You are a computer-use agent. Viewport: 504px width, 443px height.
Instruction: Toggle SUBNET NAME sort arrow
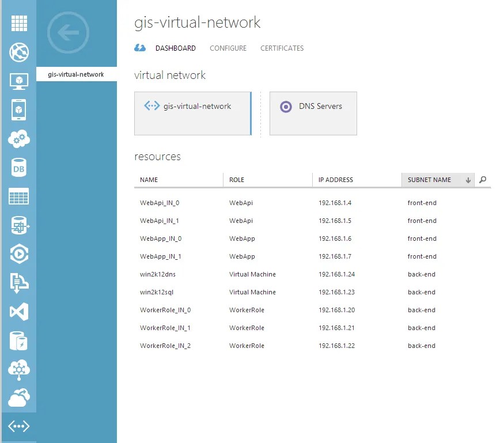click(468, 180)
